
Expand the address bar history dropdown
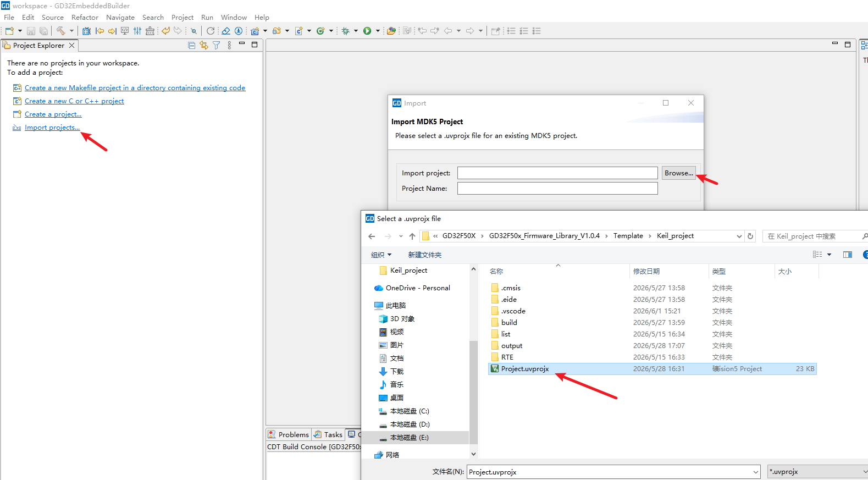coord(739,236)
